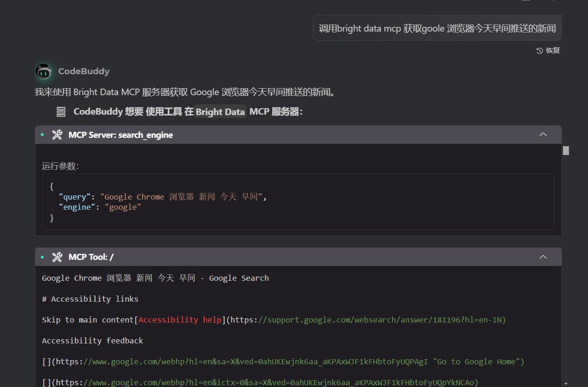The image size is (588, 387).
Task: Click the wrench icon on MCP Server: search_engine header
Action: click(57, 135)
